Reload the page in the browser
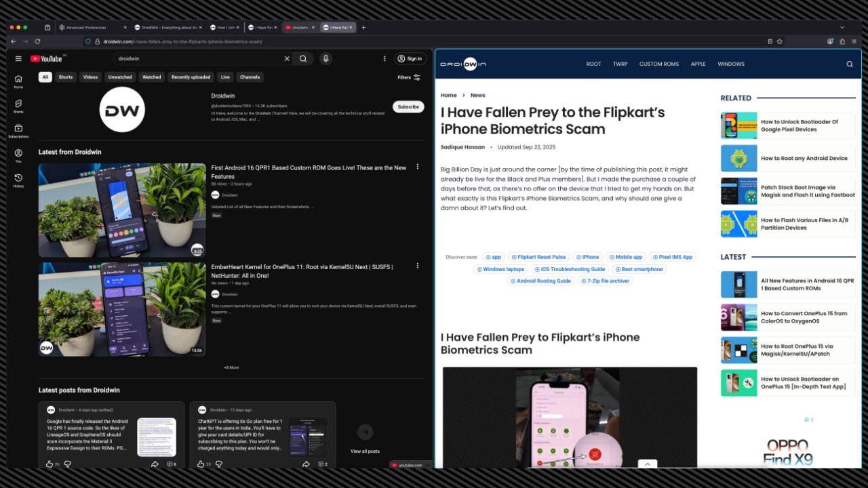The image size is (868, 488). [37, 41]
